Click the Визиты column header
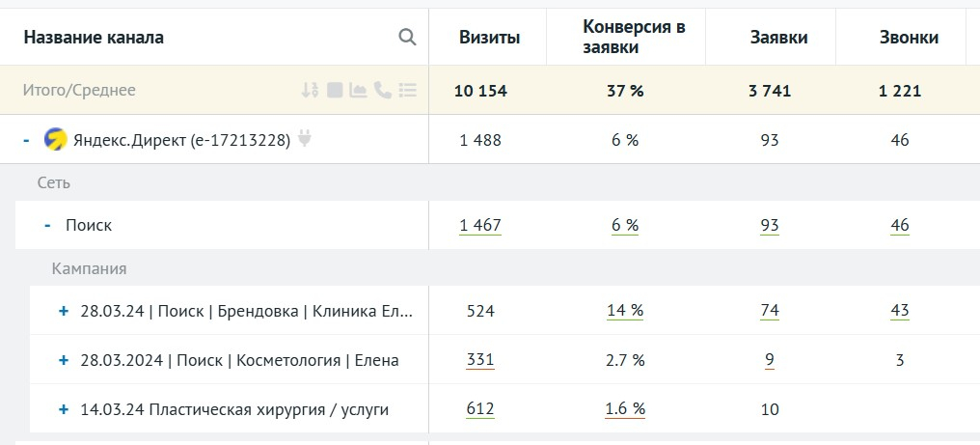This screenshot has width=980, height=445. 489,38
